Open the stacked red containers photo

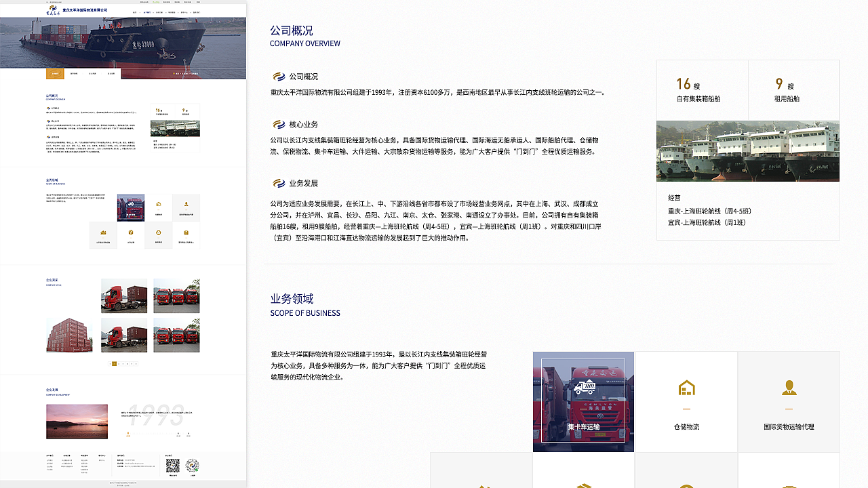[x=69, y=335]
